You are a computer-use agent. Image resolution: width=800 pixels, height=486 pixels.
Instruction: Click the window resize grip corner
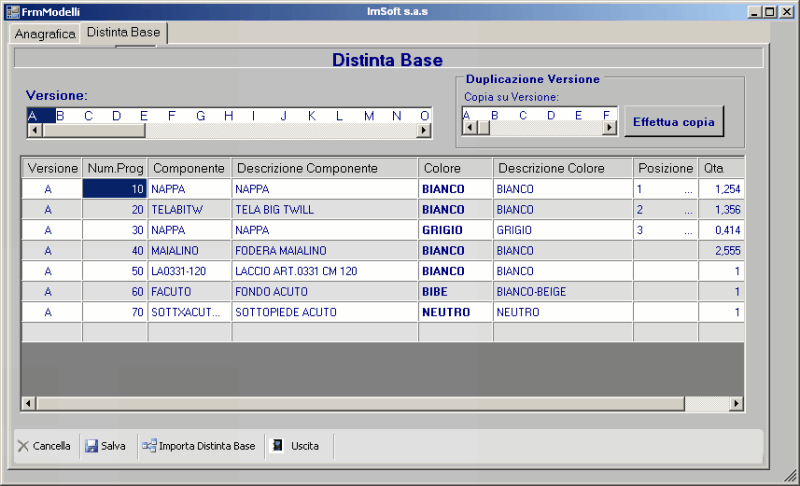[790, 476]
